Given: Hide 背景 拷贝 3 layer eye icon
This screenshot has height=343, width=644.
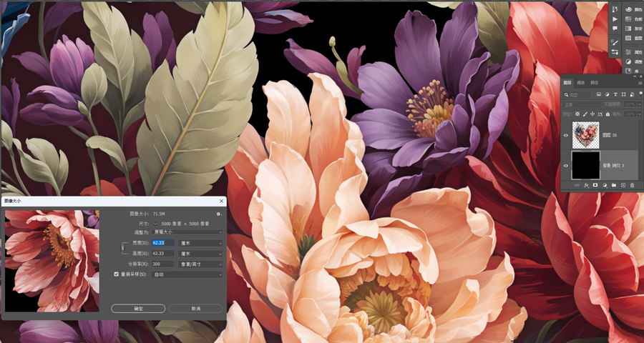Looking at the screenshot, I should tap(566, 165).
